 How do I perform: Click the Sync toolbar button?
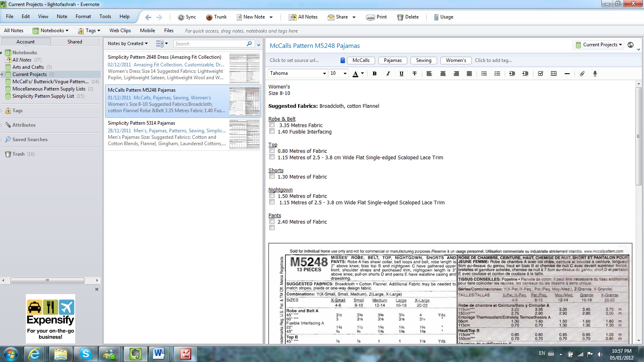click(x=187, y=17)
